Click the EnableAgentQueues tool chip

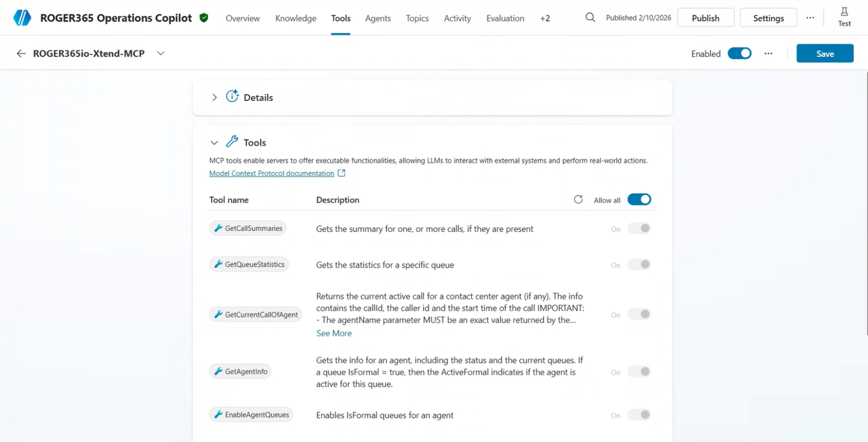(251, 414)
